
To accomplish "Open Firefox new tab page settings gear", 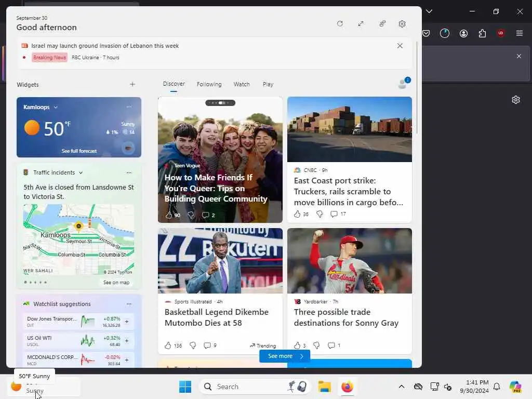I will pyautogui.click(x=516, y=100).
